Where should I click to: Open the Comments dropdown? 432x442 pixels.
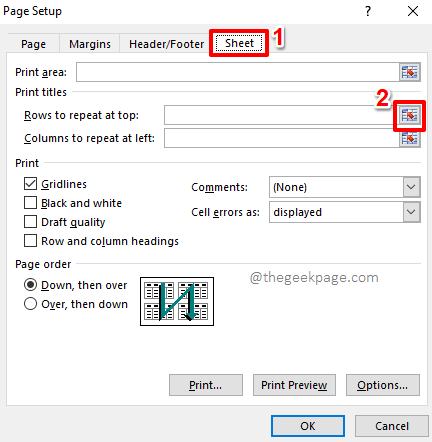pos(411,187)
